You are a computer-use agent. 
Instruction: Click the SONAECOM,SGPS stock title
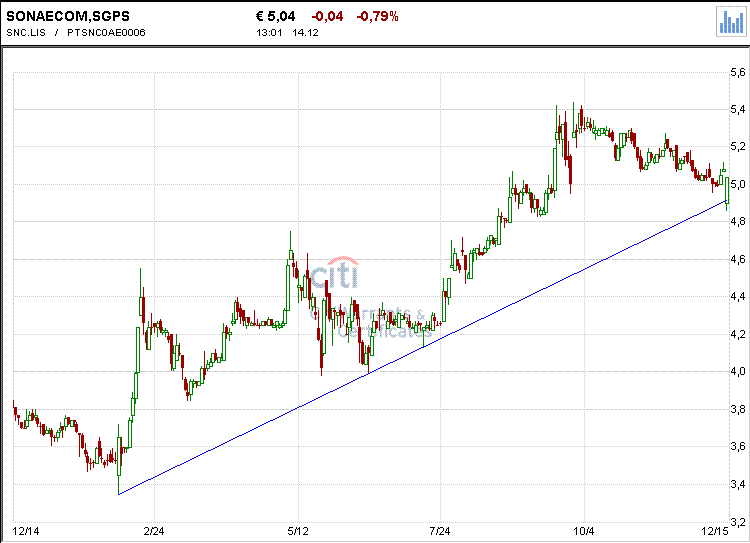[68, 16]
